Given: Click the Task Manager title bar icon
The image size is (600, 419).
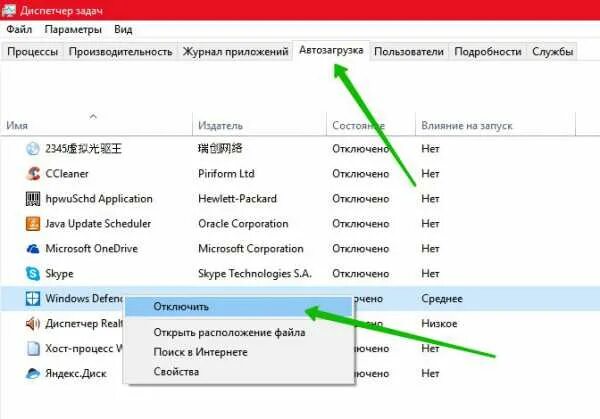Looking at the screenshot, I should pos(8,11).
